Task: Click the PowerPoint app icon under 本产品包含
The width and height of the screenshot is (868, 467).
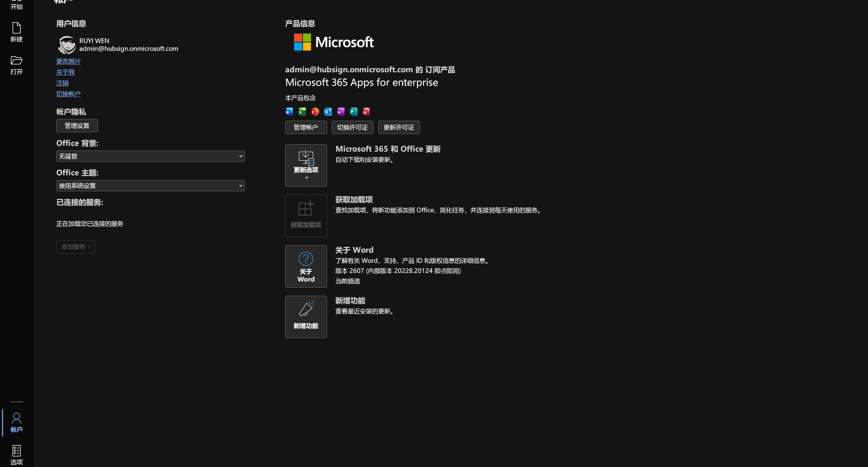Action: tap(315, 112)
